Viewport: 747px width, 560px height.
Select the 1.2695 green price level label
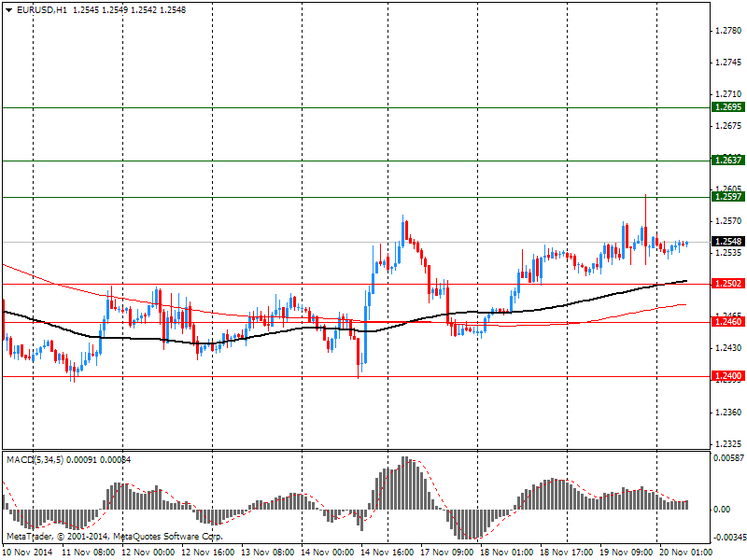(728, 107)
